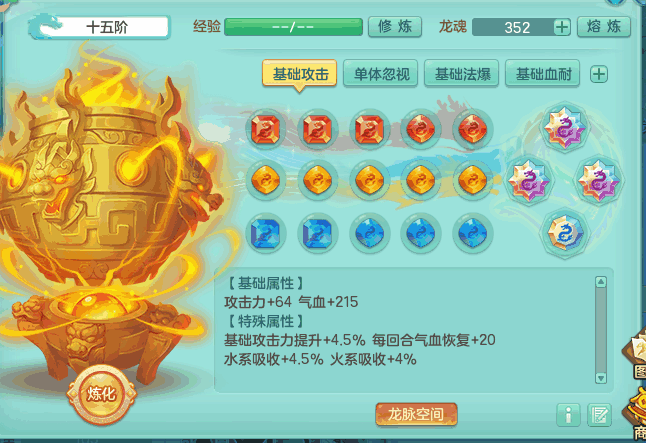
Task: Click the round 炼化 button
Action: pos(101,394)
